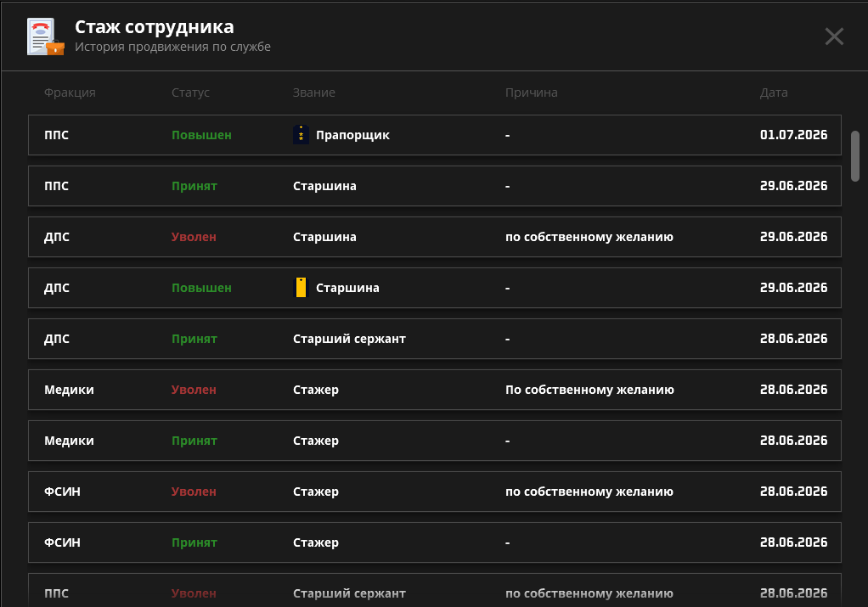Click 'По собственному желанию' reason in the Медики row
The image size is (868, 607).
click(589, 390)
